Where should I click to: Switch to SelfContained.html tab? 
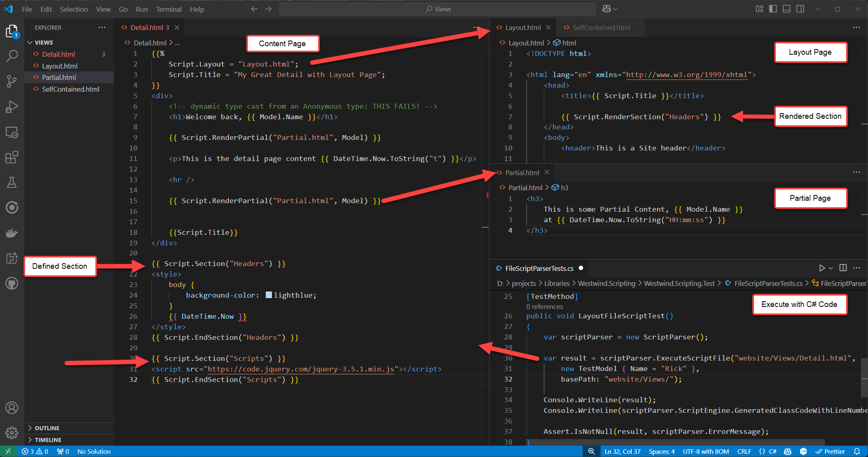tap(601, 28)
